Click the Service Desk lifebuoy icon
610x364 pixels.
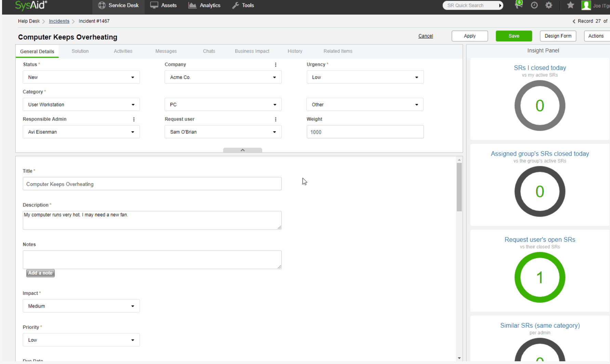point(102,5)
